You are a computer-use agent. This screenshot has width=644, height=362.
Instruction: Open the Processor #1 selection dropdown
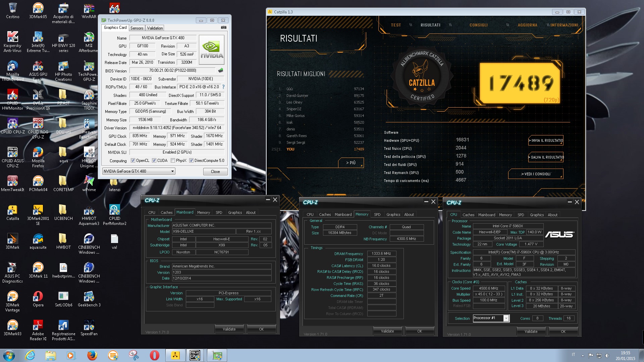pyautogui.click(x=491, y=318)
